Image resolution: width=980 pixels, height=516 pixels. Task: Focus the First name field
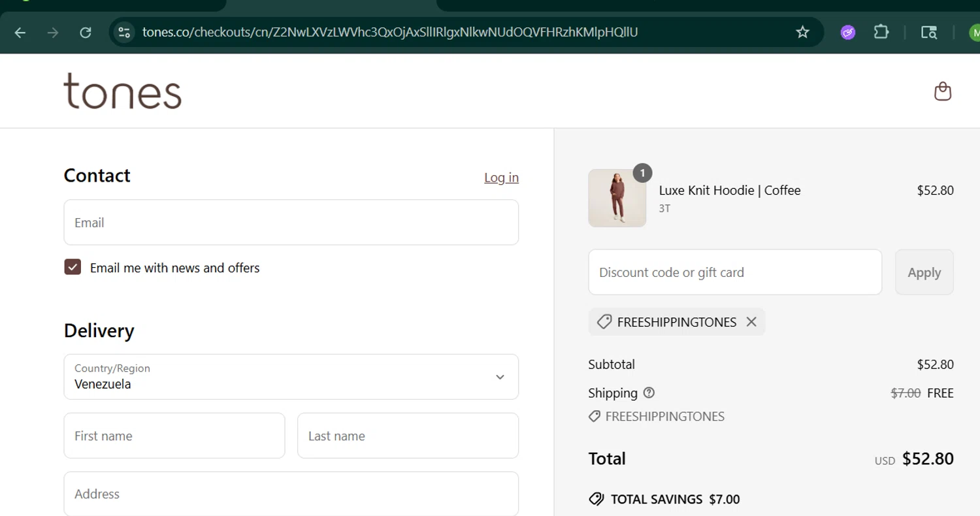tap(174, 436)
